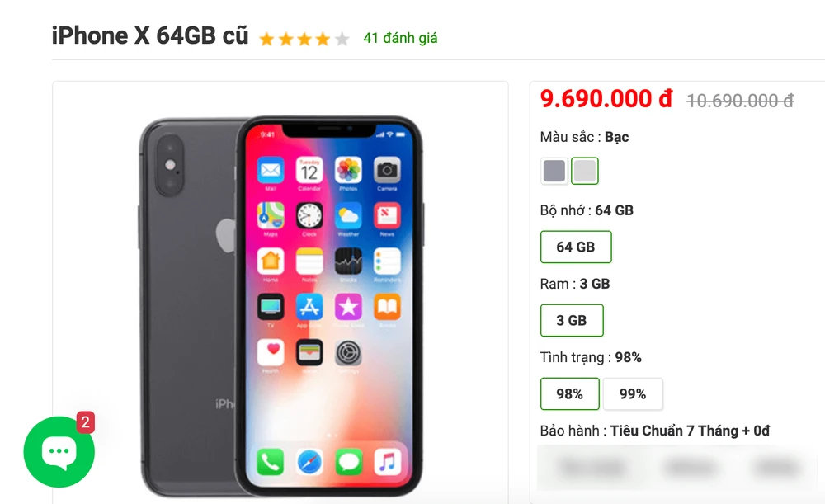The height and width of the screenshot is (504, 825).
Task: Click the first blurred warranty option
Action: pos(593,467)
